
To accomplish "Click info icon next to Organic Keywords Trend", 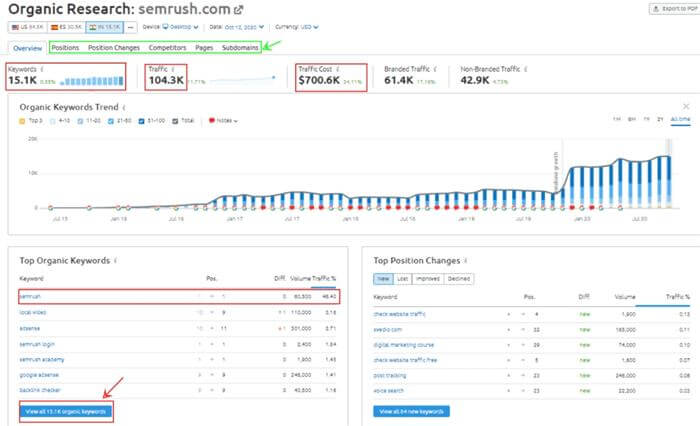I will (124, 108).
